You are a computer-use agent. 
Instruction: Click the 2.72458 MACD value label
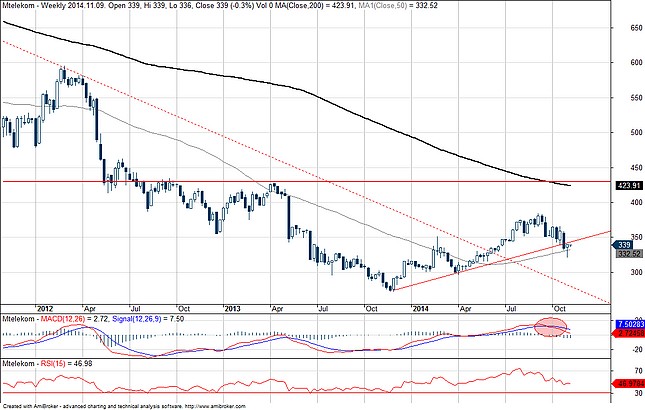629,333
